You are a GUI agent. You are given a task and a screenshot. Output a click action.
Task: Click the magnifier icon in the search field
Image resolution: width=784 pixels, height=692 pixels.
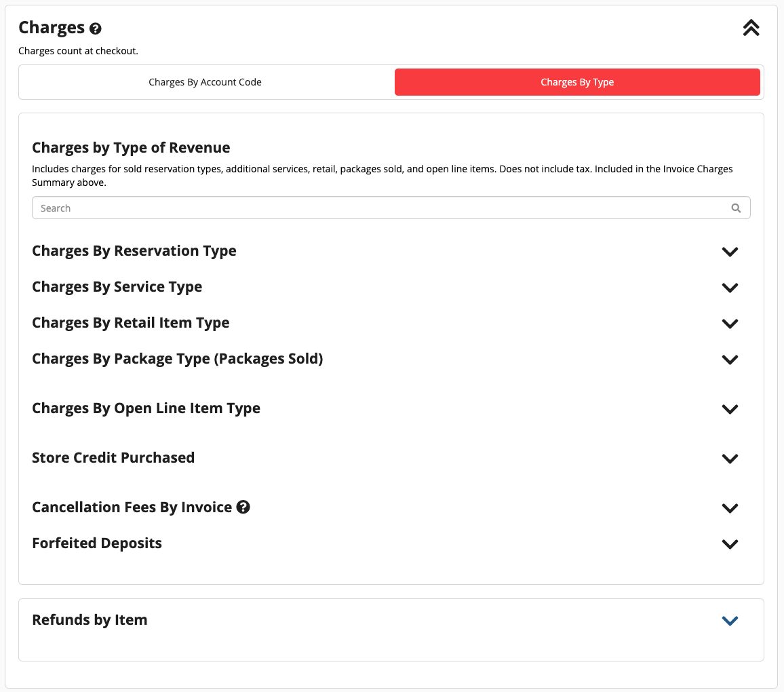point(735,208)
